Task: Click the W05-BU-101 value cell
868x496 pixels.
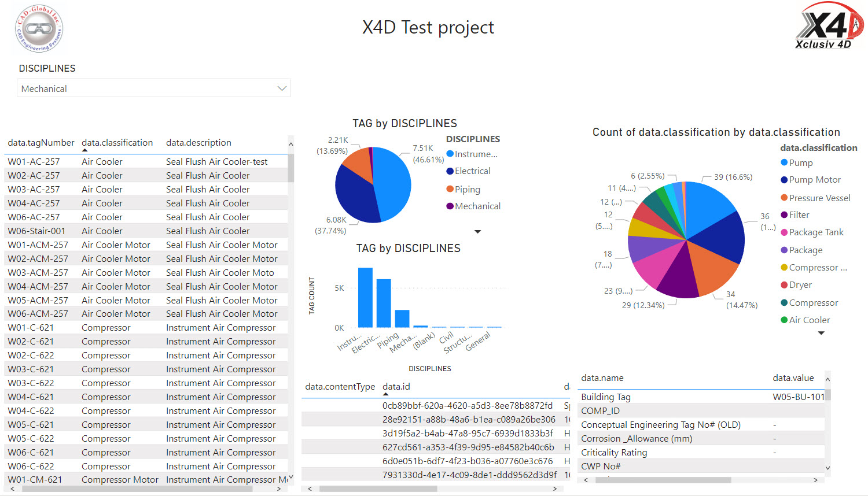Action: pos(799,397)
